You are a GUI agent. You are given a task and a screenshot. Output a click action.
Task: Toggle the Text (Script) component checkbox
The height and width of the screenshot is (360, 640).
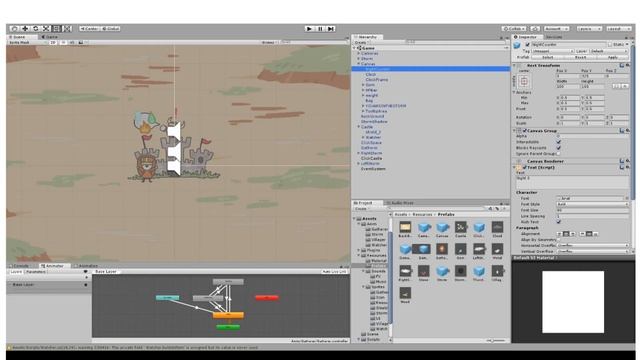pyautogui.click(x=524, y=167)
